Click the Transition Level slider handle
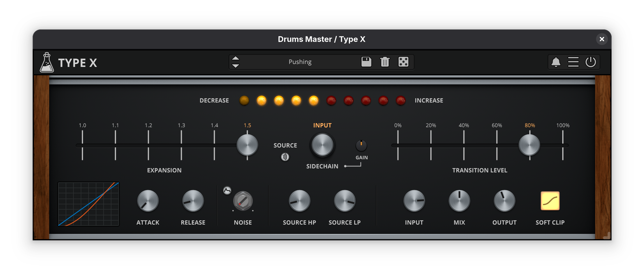644x276 pixels. [x=529, y=145]
